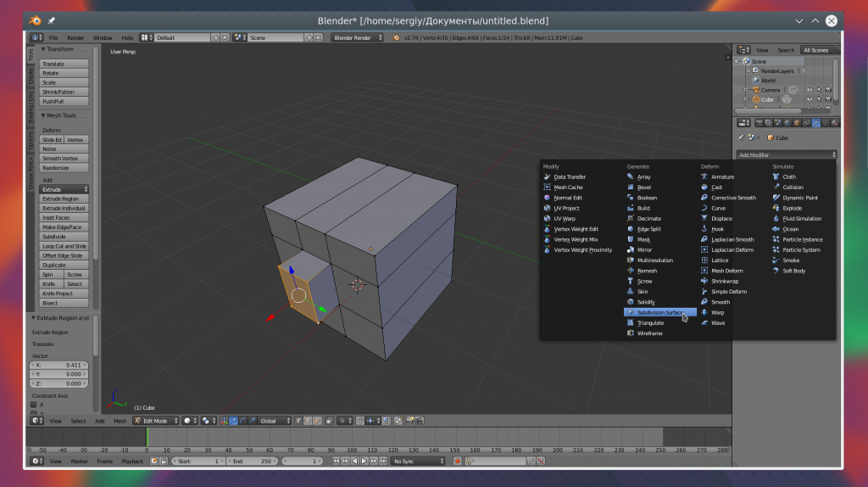This screenshot has height=487, width=868.
Task: Open the Add Modifier dropdown
Action: coord(786,155)
